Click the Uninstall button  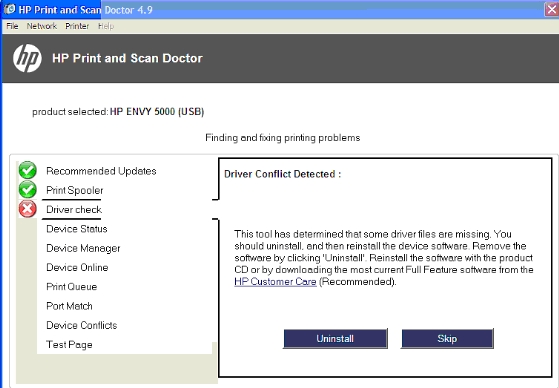pyautogui.click(x=335, y=338)
